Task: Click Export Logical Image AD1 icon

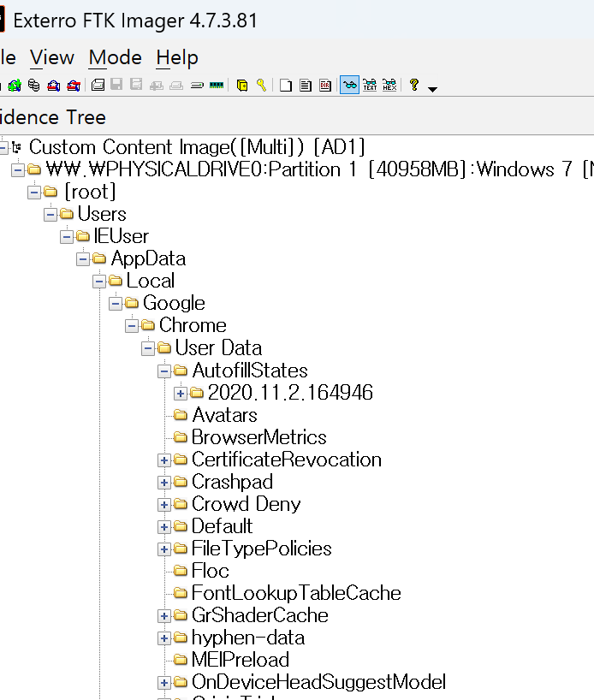Action: (x=136, y=85)
